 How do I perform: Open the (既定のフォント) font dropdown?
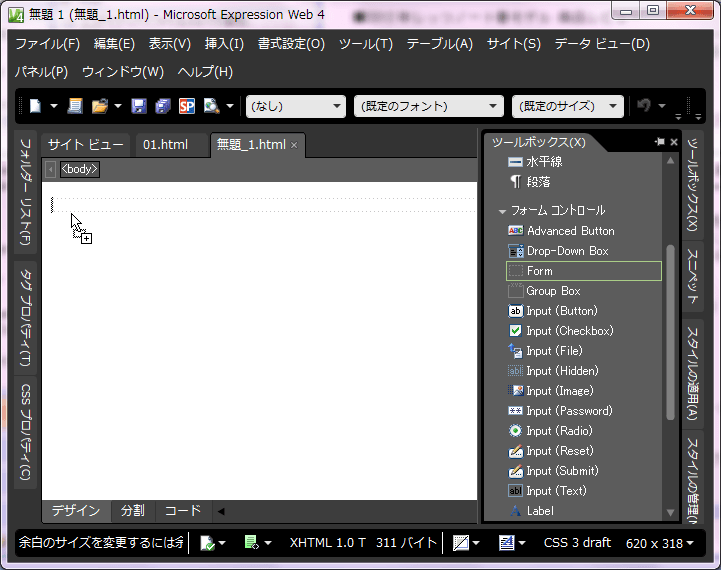(x=429, y=107)
